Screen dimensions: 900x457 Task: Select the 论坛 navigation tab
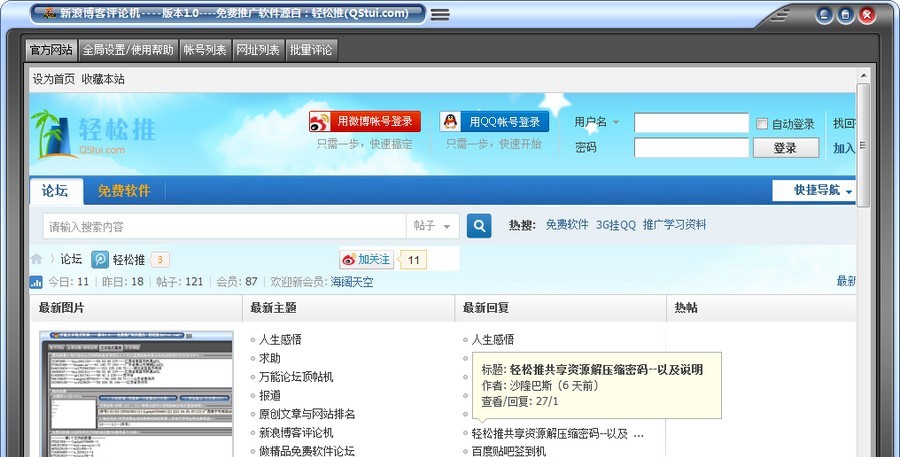coord(55,191)
